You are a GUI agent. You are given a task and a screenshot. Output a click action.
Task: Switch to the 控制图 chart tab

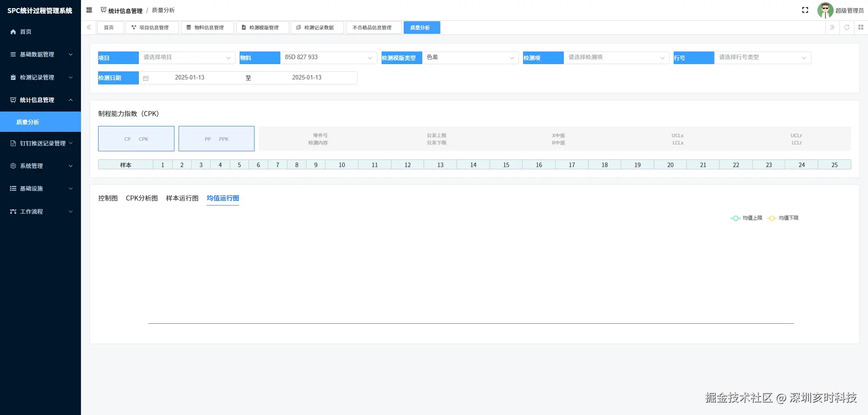click(x=108, y=198)
